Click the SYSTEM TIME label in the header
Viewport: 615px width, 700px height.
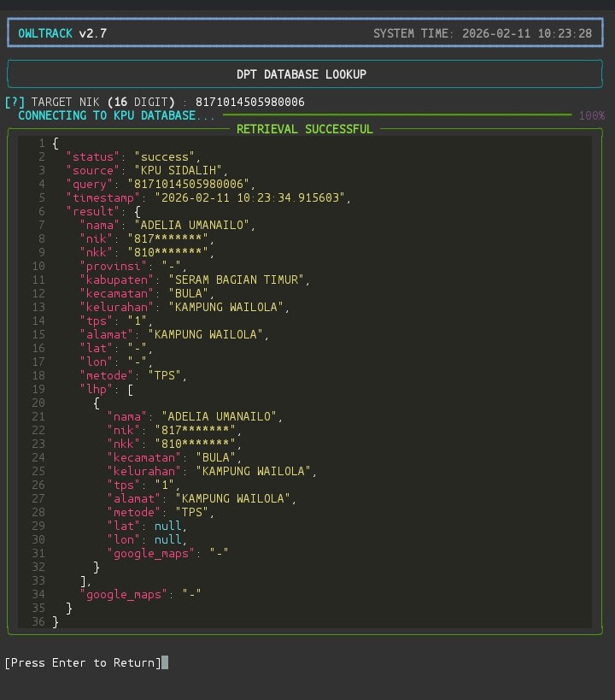point(413,33)
